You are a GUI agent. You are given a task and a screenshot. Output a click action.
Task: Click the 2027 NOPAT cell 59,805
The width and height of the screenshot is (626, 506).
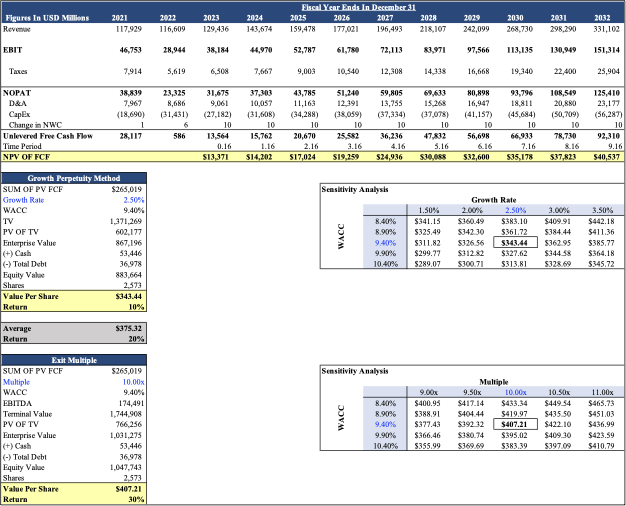(x=391, y=93)
